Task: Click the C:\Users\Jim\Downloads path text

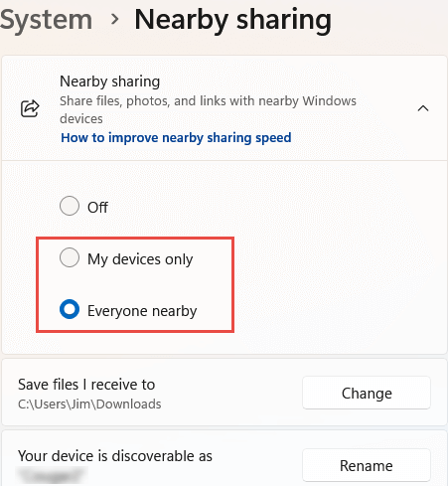Action: 89,405
